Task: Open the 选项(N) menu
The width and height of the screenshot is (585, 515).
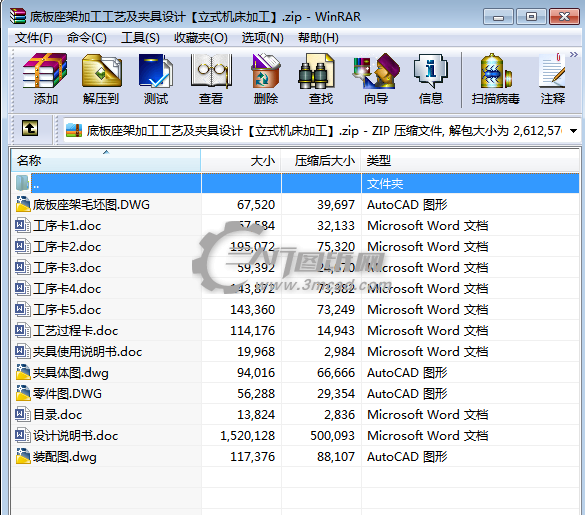Action: click(x=263, y=38)
